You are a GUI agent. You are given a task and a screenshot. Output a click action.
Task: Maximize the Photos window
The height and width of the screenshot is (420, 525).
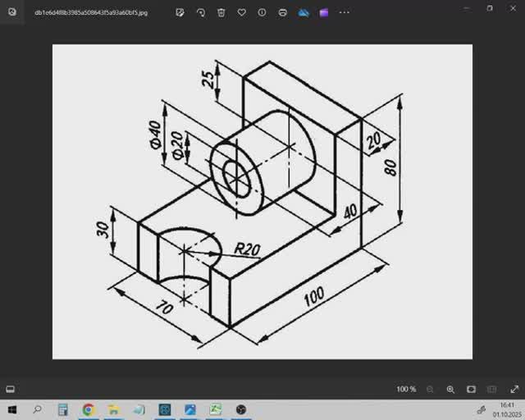coord(490,8)
